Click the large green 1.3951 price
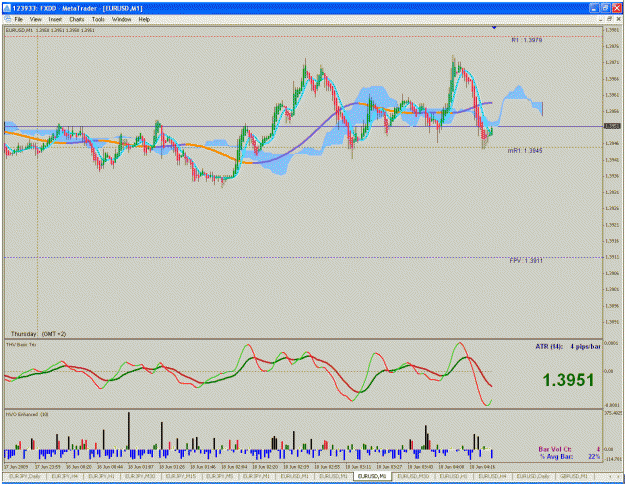This screenshot has width=625, height=484. point(568,380)
